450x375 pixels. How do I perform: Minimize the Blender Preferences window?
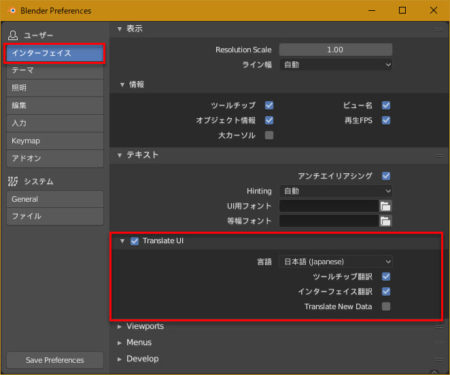point(372,11)
